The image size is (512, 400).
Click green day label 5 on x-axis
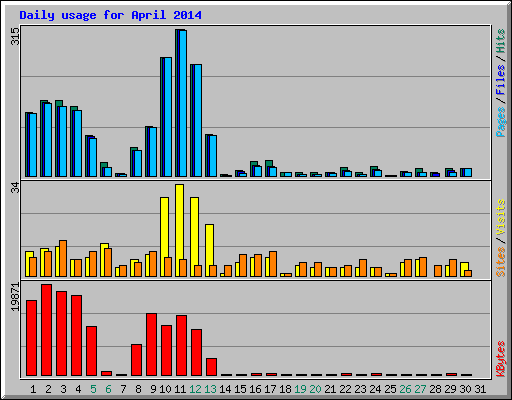tap(93, 389)
